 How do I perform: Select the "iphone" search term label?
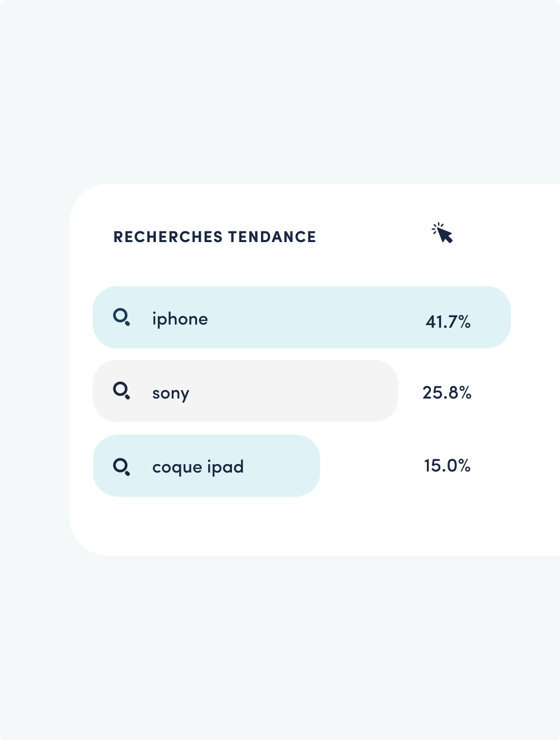[180, 319]
